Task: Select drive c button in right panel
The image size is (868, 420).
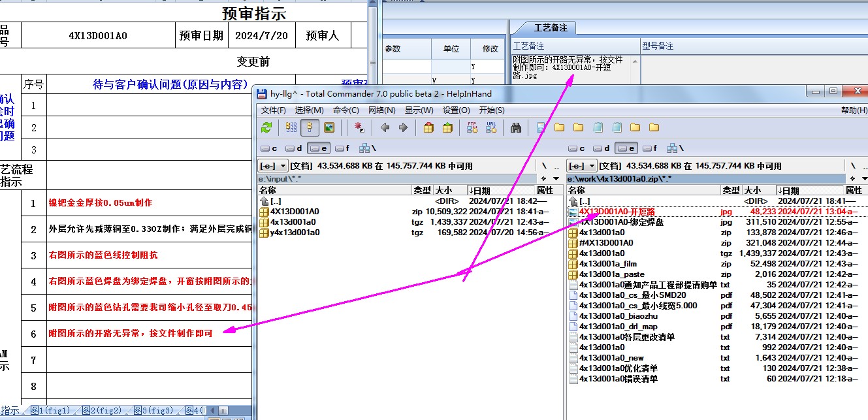Action: tap(577, 148)
